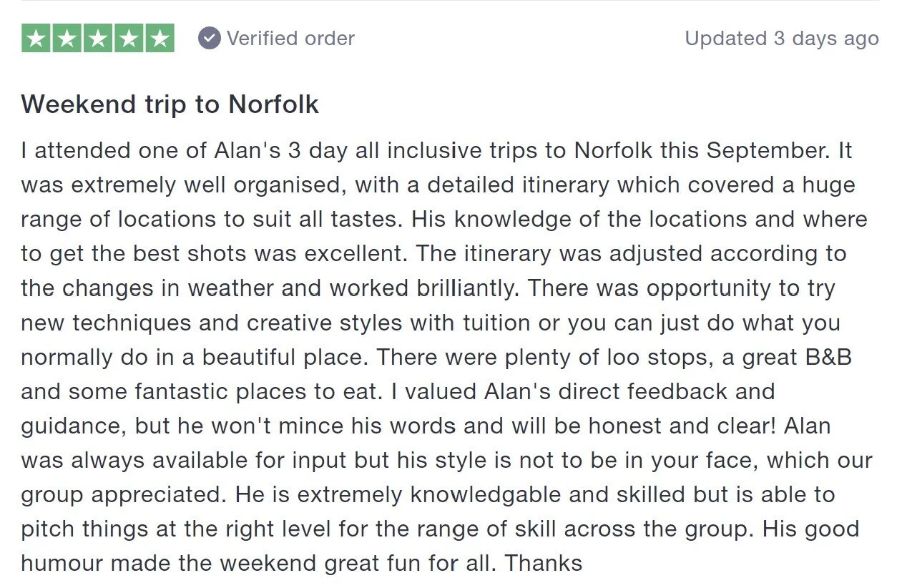Click the second green rating star
The width and height of the screenshot is (907, 588).
[x=67, y=39]
